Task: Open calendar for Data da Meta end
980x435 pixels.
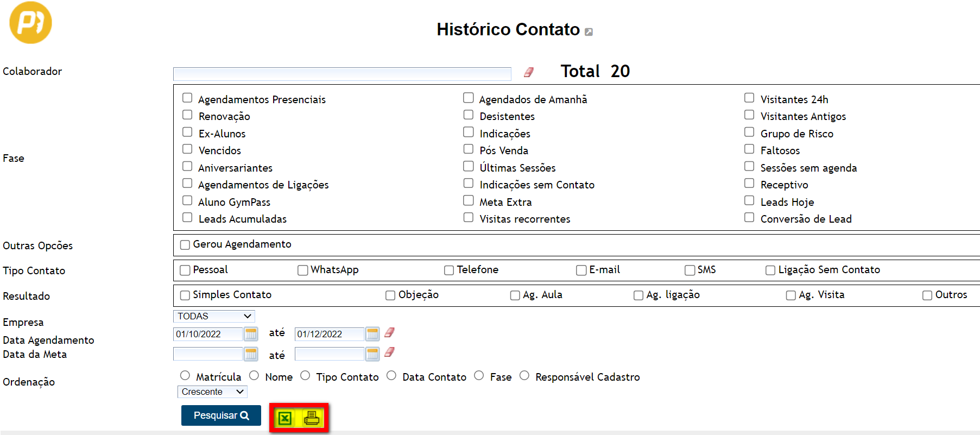Action: (x=372, y=354)
